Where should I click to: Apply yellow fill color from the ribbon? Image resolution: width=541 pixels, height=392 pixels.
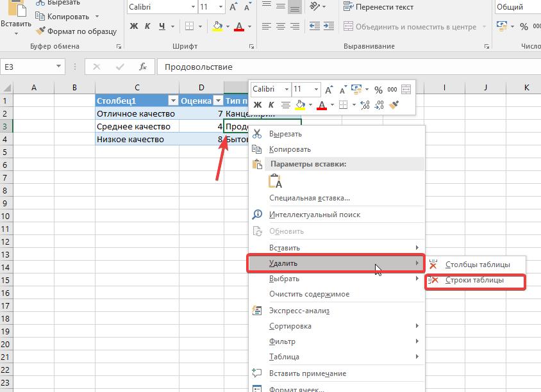click(218, 26)
